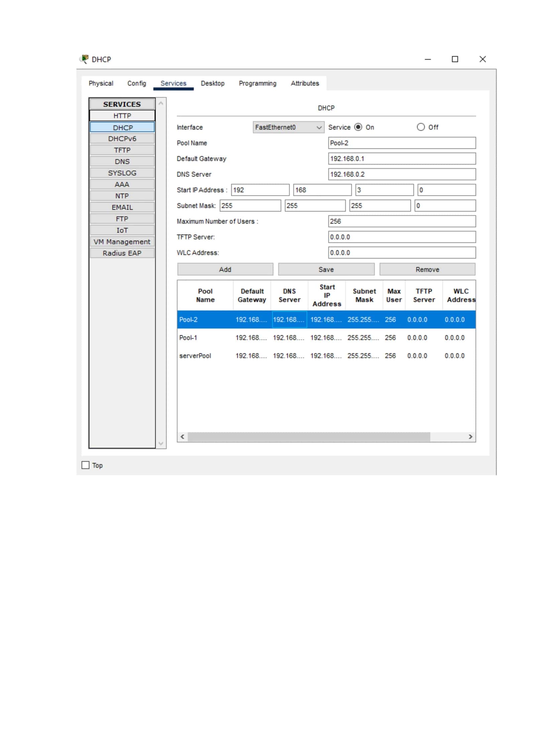Click Start IP second octet 168 field
The height and width of the screenshot is (756, 535).
(x=322, y=190)
